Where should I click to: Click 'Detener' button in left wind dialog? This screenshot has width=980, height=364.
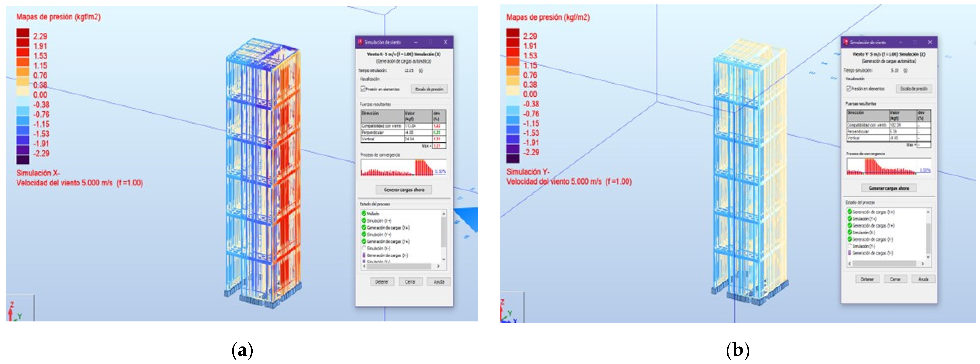click(x=382, y=282)
